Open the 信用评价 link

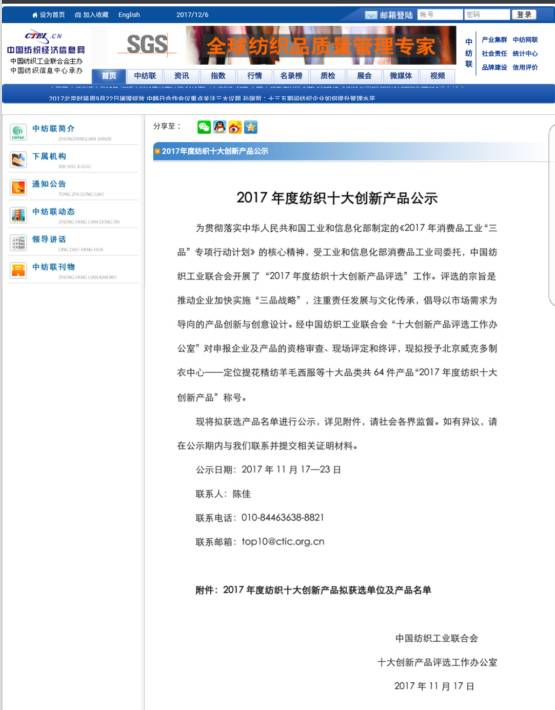tap(525, 67)
